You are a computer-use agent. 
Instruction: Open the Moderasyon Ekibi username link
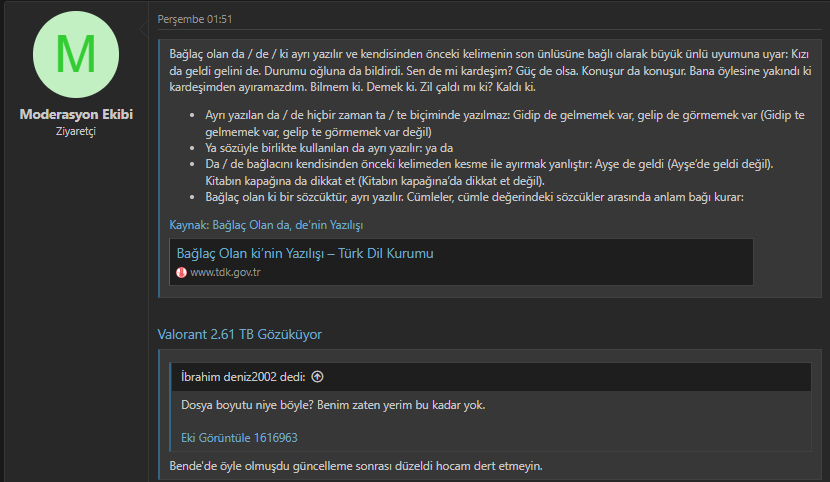76,114
